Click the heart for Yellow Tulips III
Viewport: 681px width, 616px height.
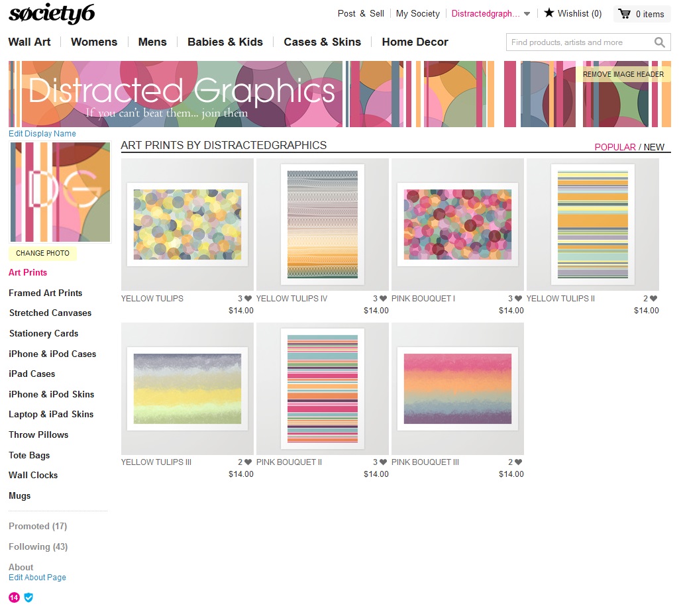[x=248, y=462]
